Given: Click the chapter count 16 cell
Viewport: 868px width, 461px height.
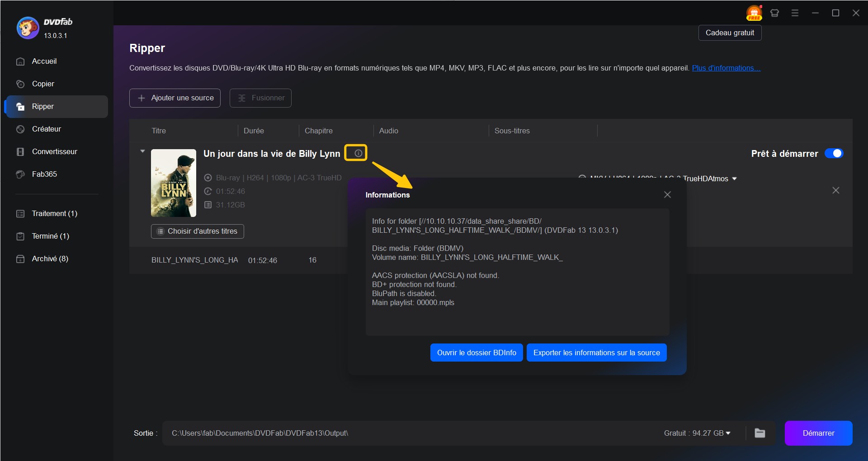Looking at the screenshot, I should [x=312, y=260].
